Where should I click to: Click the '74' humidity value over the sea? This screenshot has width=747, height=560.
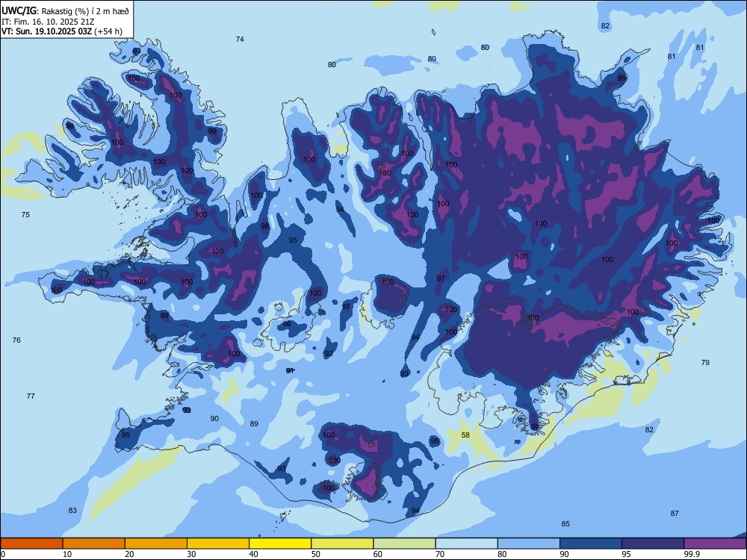[240, 39]
